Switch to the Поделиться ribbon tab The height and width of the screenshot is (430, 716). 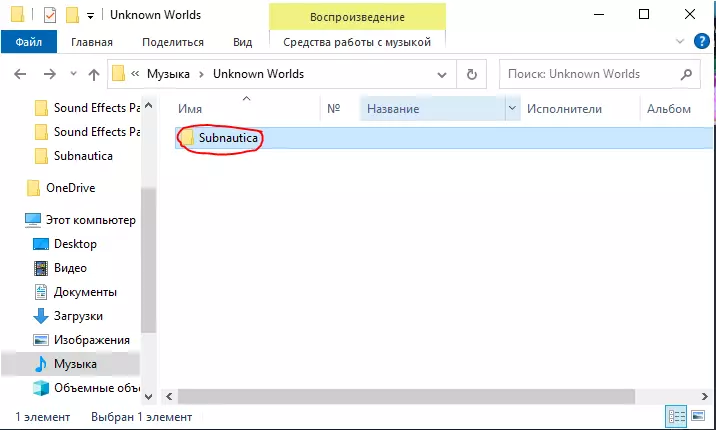tap(173, 42)
